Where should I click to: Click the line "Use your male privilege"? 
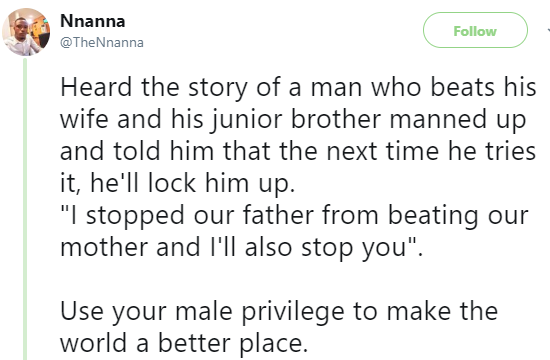coord(279,312)
